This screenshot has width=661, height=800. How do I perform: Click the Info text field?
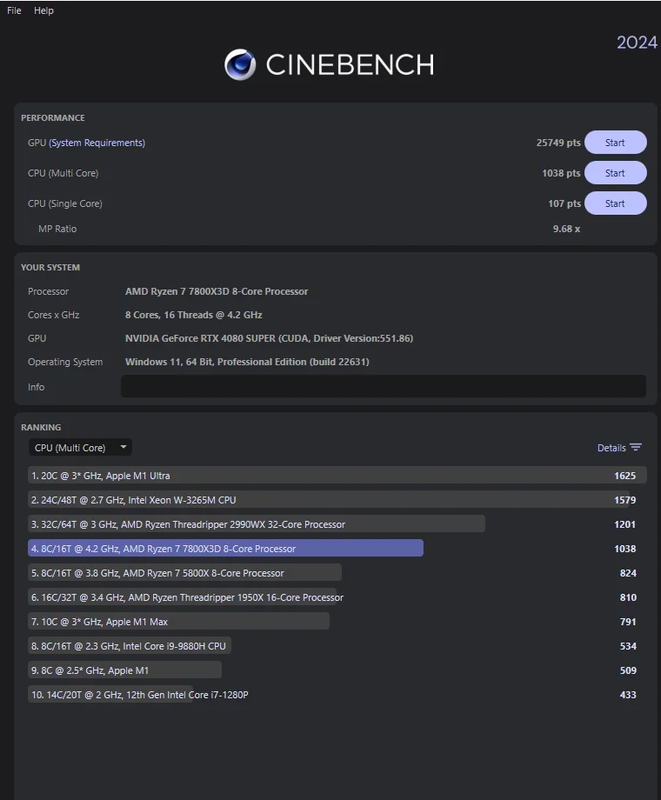coord(383,386)
